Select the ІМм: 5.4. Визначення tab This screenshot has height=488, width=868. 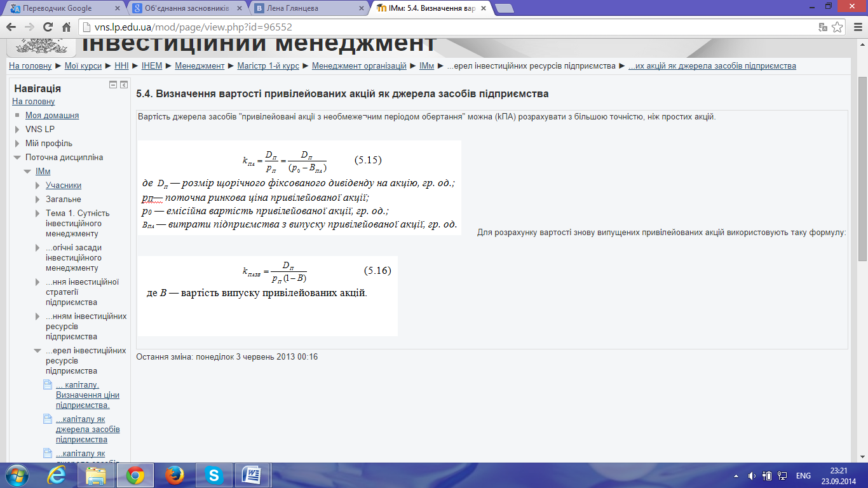(x=432, y=8)
